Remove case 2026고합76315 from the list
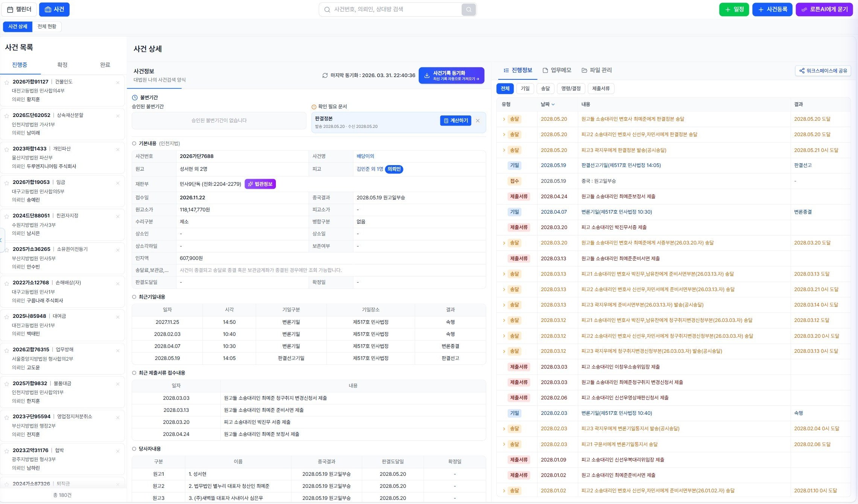 click(x=118, y=350)
